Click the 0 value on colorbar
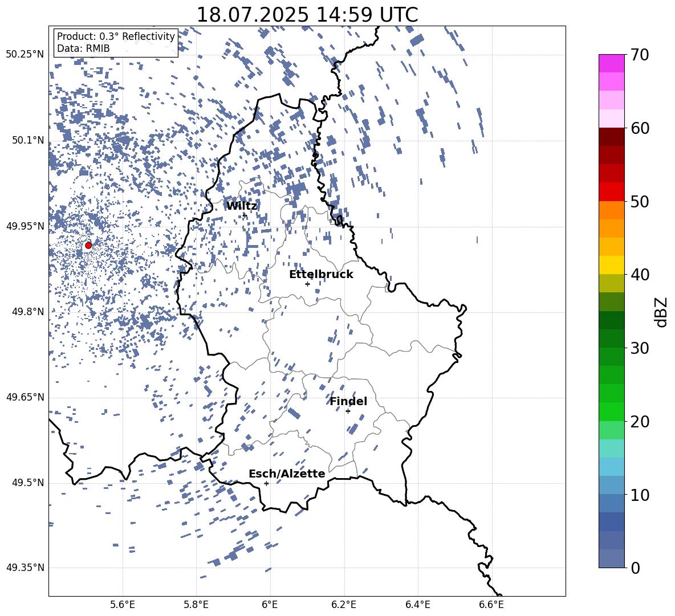Screen dimensions: 675x616 click(x=635, y=568)
